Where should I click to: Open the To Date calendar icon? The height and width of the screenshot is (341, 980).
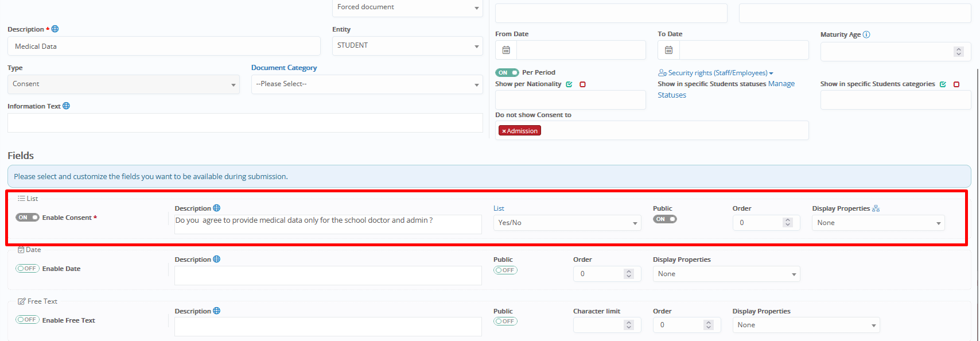pos(668,50)
